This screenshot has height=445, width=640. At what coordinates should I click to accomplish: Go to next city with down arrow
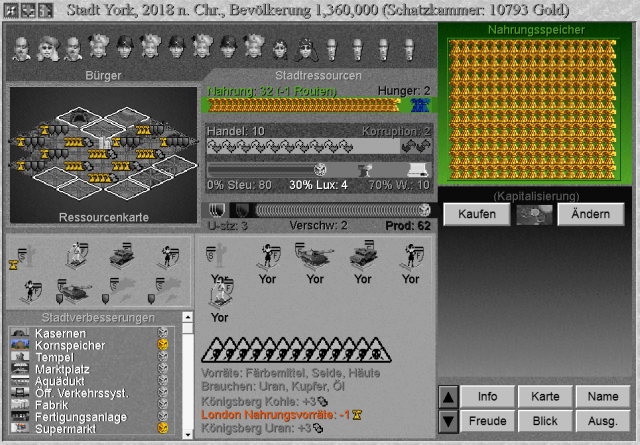(448, 421)
